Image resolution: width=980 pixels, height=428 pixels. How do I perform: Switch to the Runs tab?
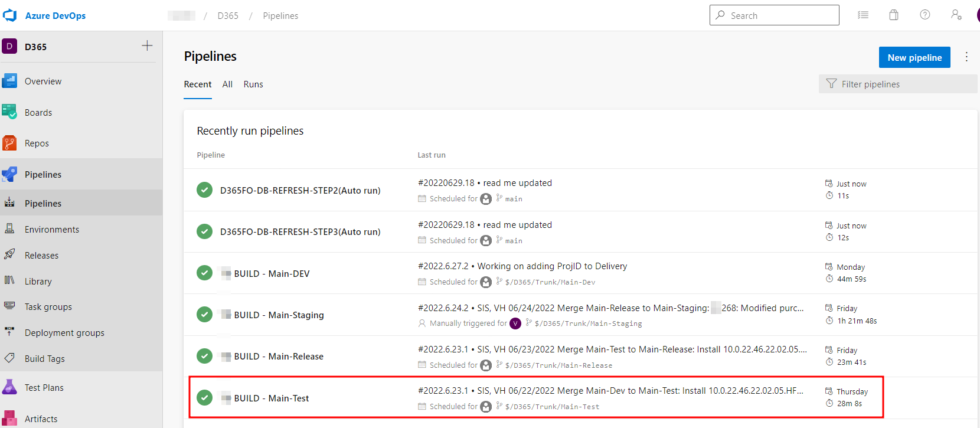pos(253,84)
